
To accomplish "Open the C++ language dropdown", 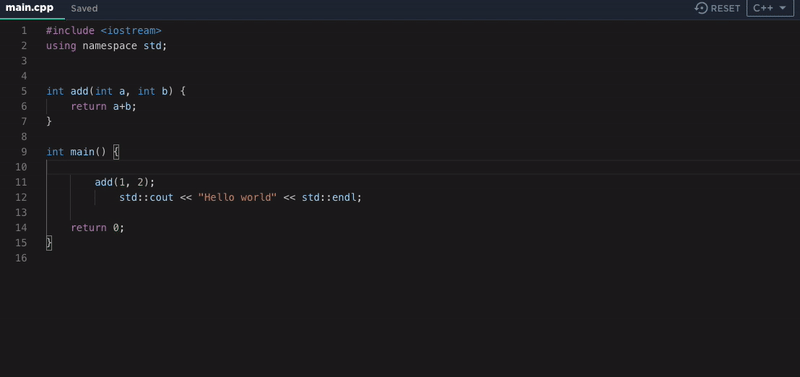I will (770, 8).
